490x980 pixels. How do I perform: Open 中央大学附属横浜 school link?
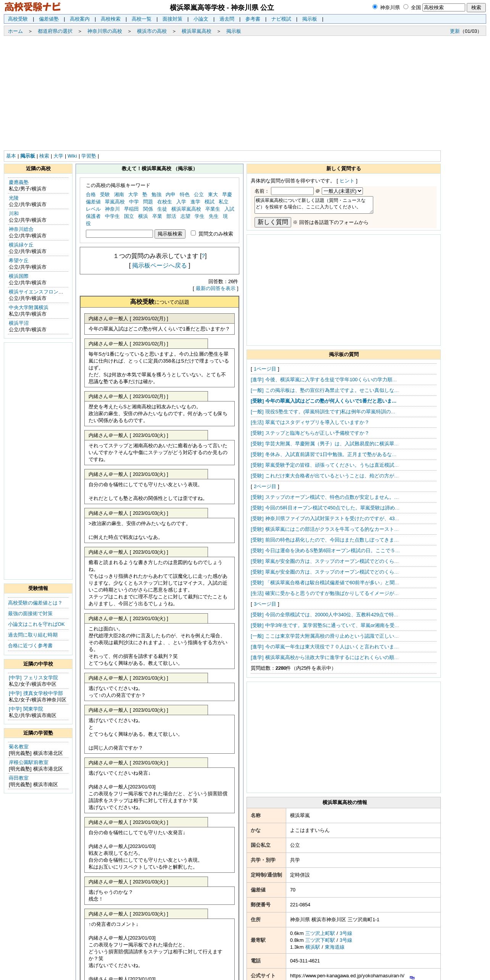point(29,308)
